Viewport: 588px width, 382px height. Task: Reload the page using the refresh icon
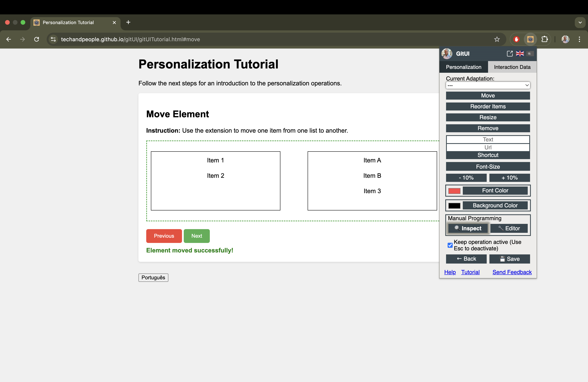pyautogui.click(x=37, y=39)
